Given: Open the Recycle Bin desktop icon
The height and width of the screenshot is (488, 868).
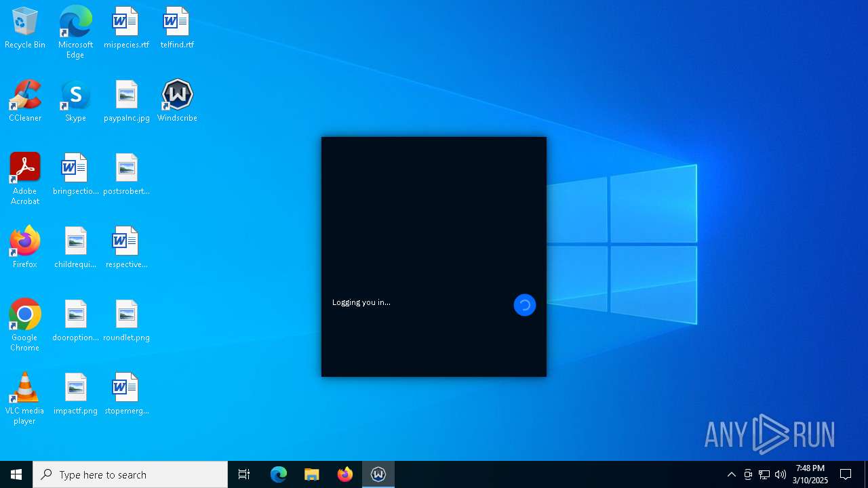Looking at the screenshot, I should 25,28.
